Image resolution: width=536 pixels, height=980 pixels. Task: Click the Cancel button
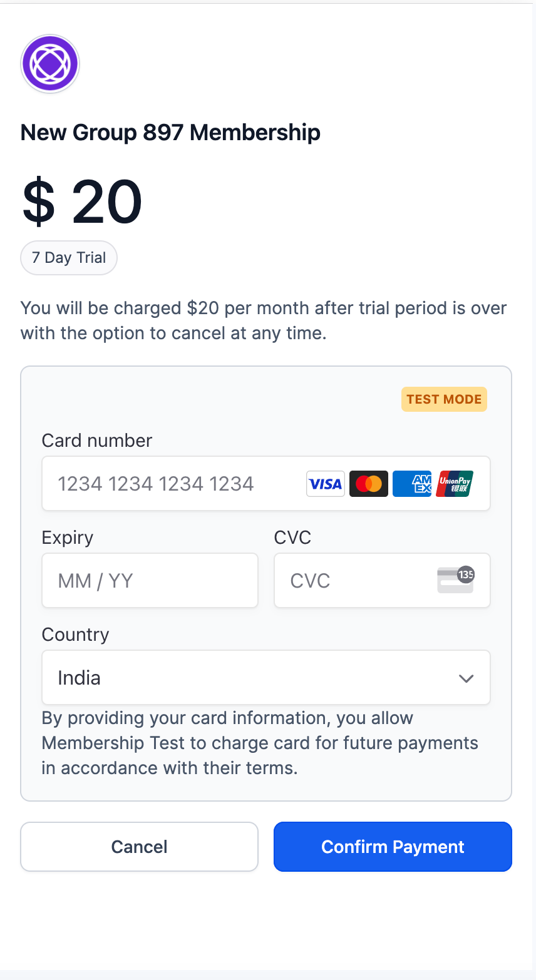point(139,847)
